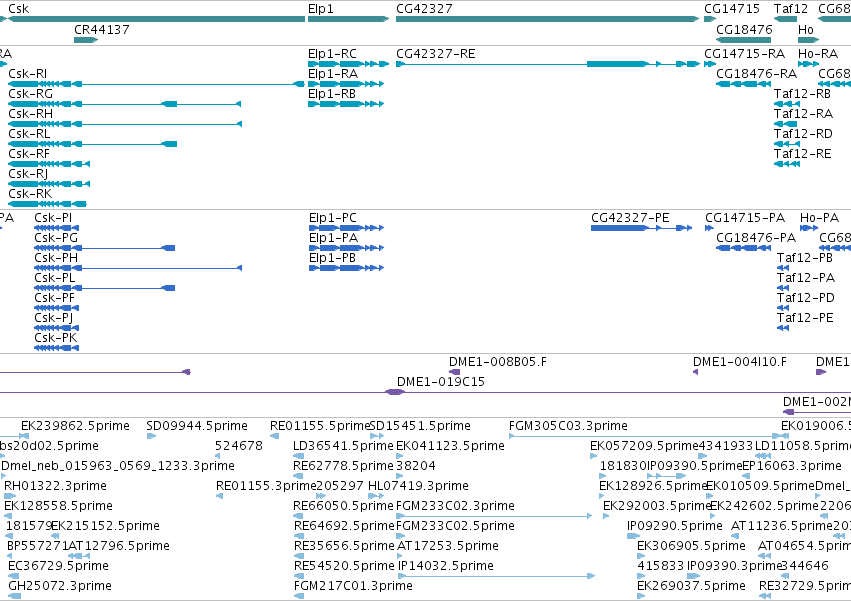Select the DME1-004I10.F feature label
The height and width of the screenshot is (601, 851).
[740, 362]
